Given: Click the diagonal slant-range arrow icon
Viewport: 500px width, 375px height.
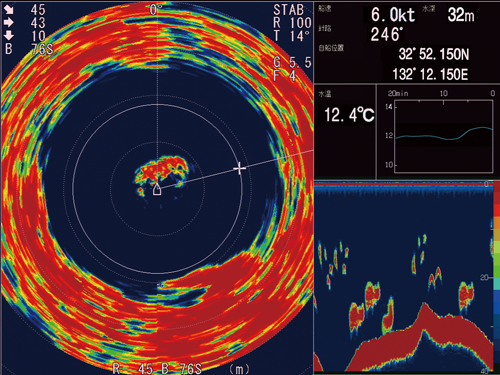Looking at the screenshot, I should click(x=9, y=10).
